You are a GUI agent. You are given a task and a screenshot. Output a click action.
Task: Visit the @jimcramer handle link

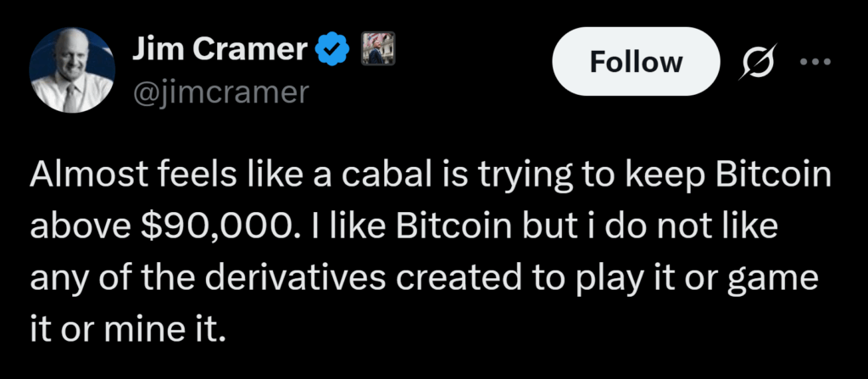coord(220,92)
